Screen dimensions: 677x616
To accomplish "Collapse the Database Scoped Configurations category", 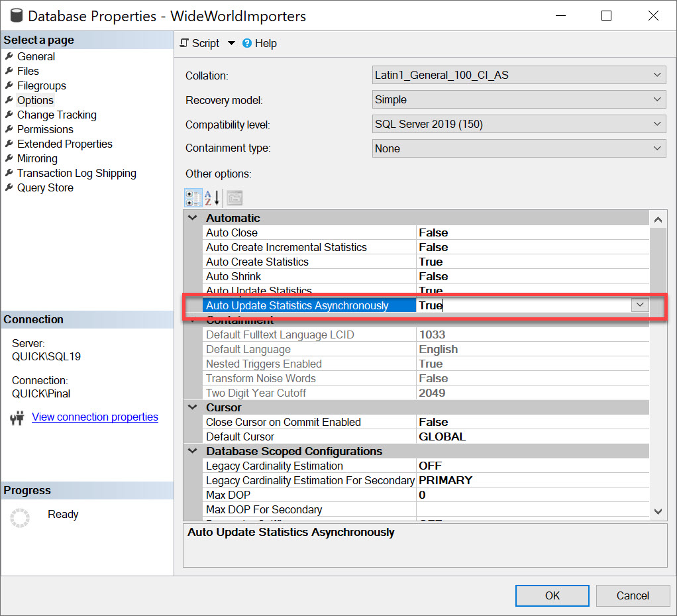I will [193, 451].
